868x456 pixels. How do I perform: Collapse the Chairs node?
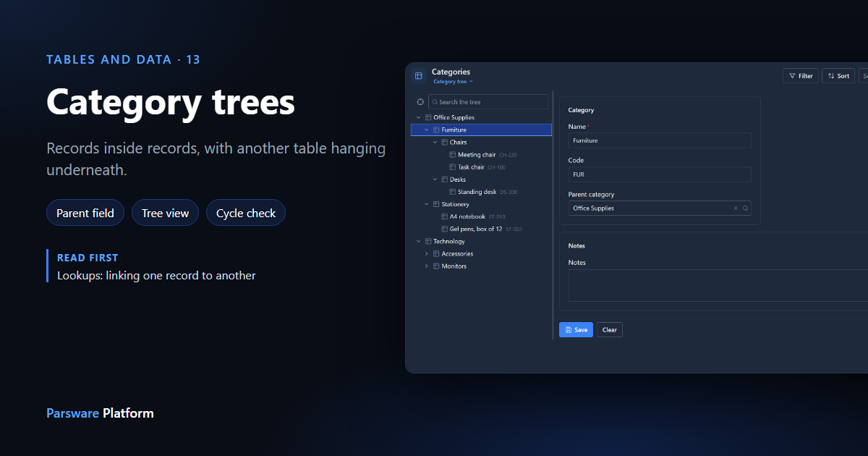[435, 143]
